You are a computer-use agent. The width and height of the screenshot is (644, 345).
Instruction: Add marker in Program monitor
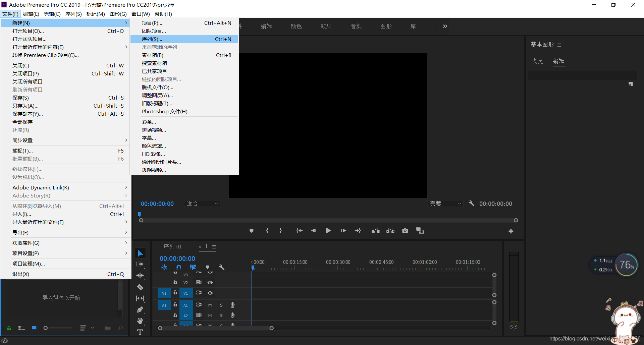[x=252, y=231]
